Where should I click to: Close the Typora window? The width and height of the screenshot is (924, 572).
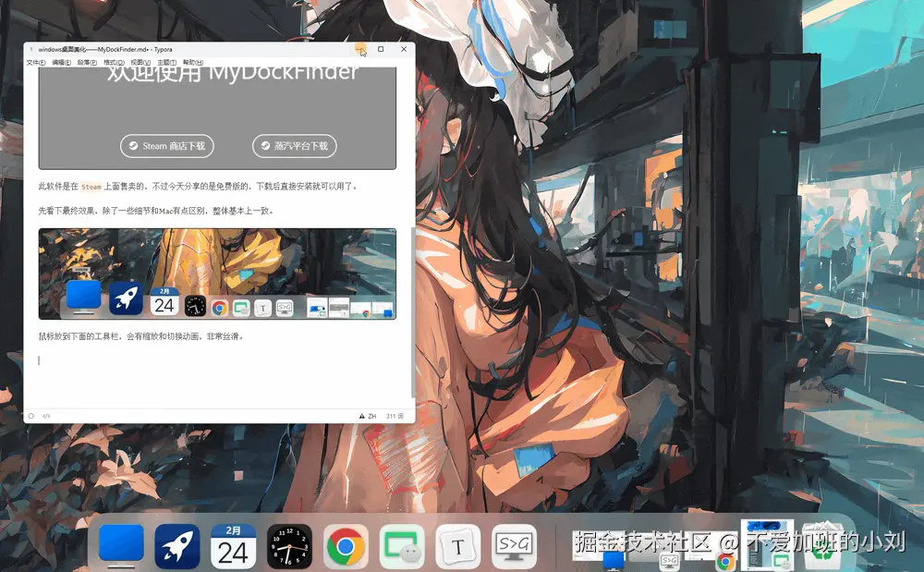coord(404,49)
